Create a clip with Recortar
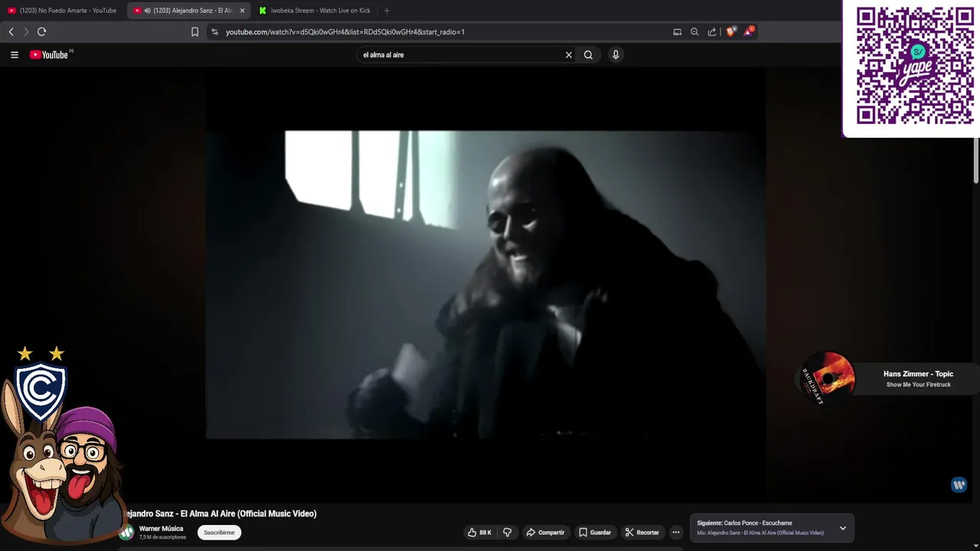The width and height of the screenshot is (980, 551). click(x=642, y=533)
